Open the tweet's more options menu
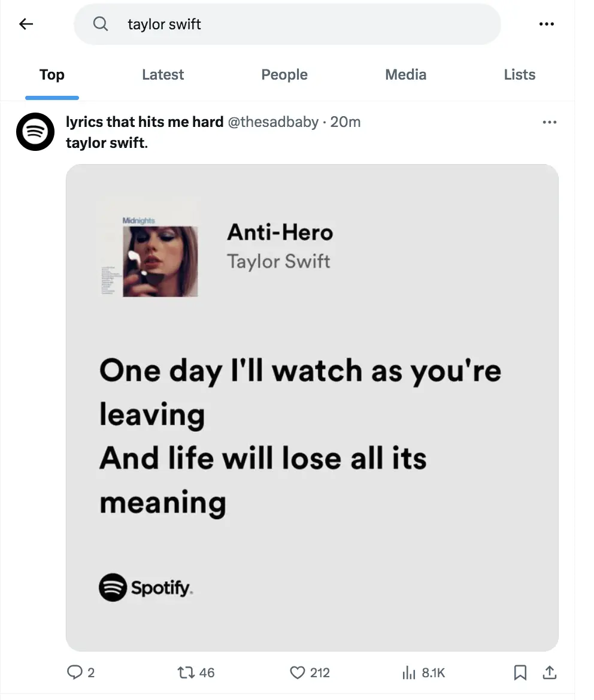594x700 pixels. click(549, 122)
